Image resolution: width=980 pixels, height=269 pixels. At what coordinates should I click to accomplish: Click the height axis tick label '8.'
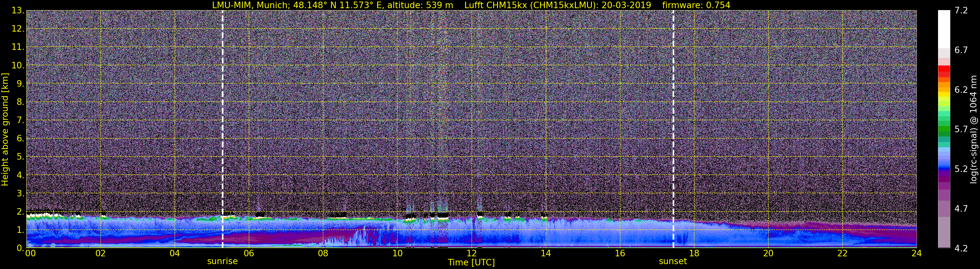[20, 102]
